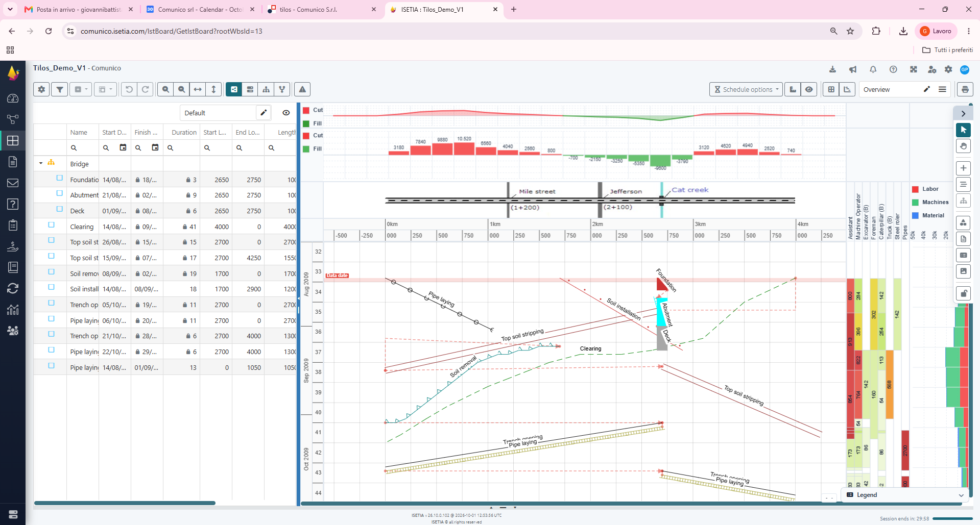
Task: Zoom in on the chart
Action: tap(165, 89)
